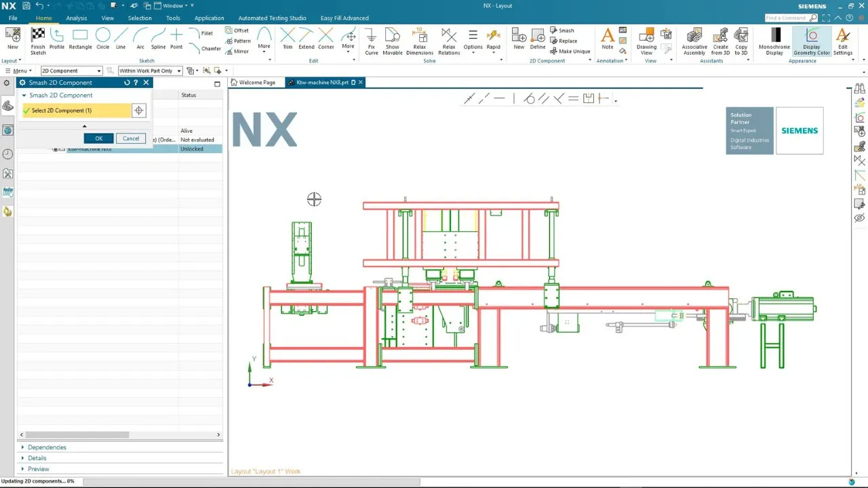Viewport: 868px width, 488px height.
Task: Click the Relax Relations tool
Action: [449, 41]
